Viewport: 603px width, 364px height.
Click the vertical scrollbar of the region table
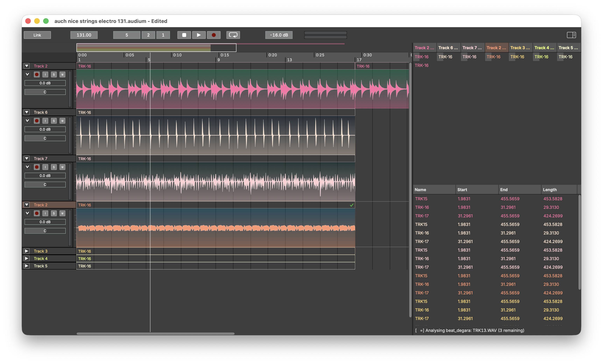[x=579, y=242]
